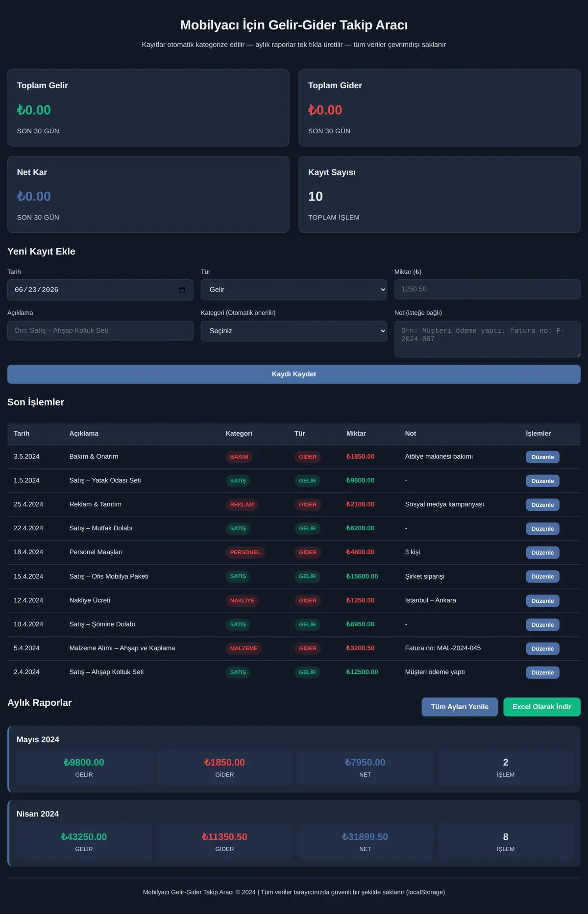Click the ₺31899.50 NET value in Nisan

365,837
